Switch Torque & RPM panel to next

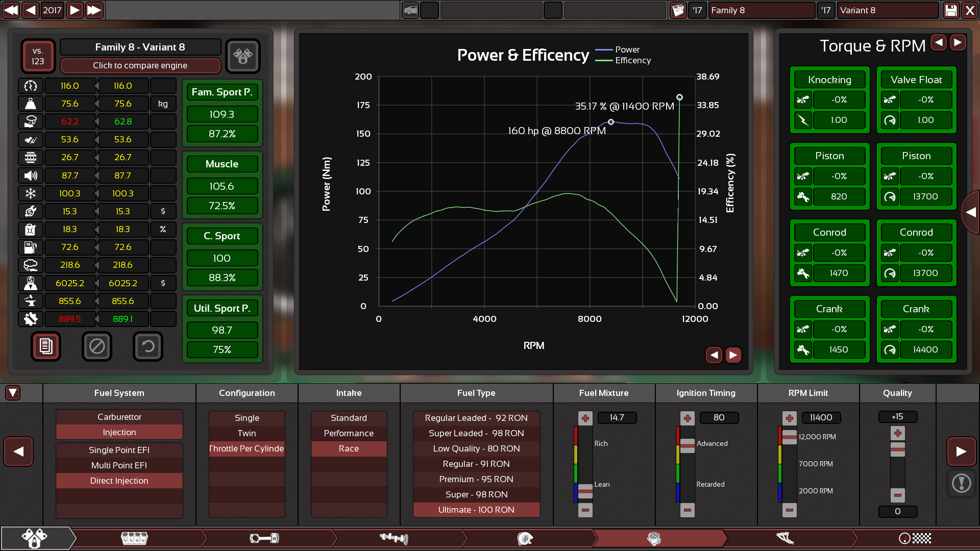pyautogui.click(x=958, y=43)
